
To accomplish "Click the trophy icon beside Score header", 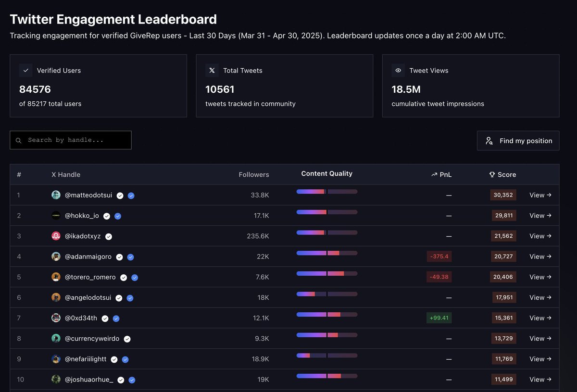I will click(492, 175).
